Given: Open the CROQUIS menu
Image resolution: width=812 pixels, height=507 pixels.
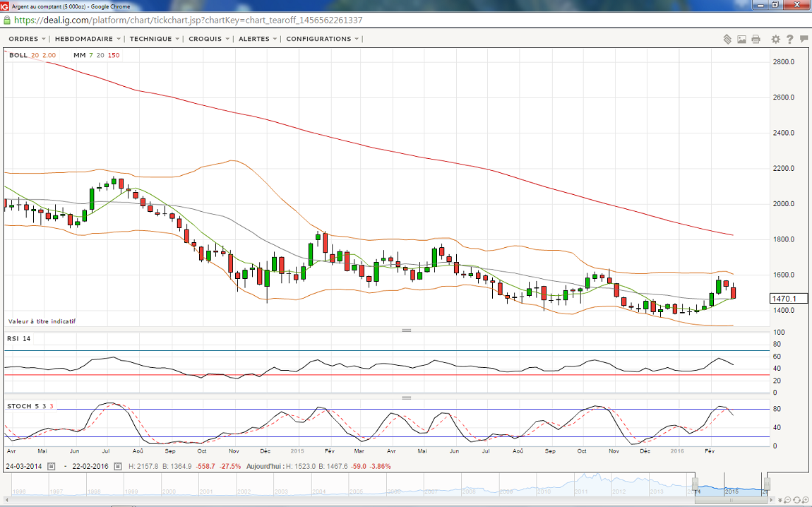Looking at the screenshot, I should click(208, 39).
